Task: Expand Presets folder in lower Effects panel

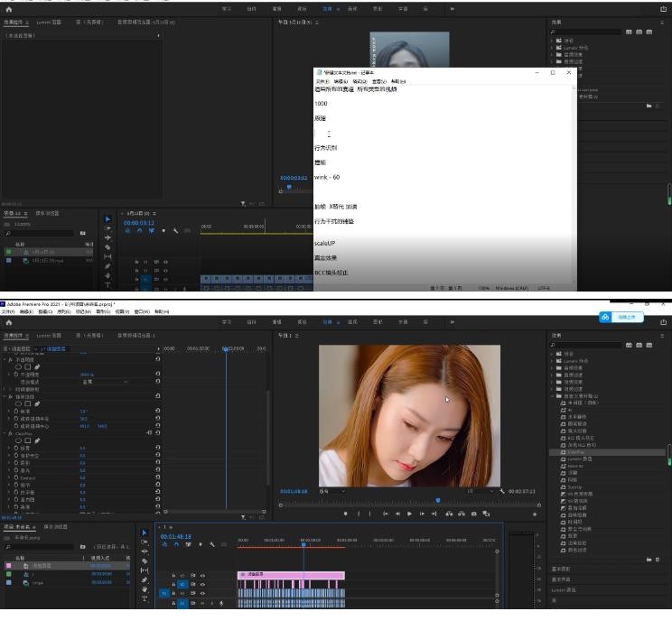Action: [552, 354]
